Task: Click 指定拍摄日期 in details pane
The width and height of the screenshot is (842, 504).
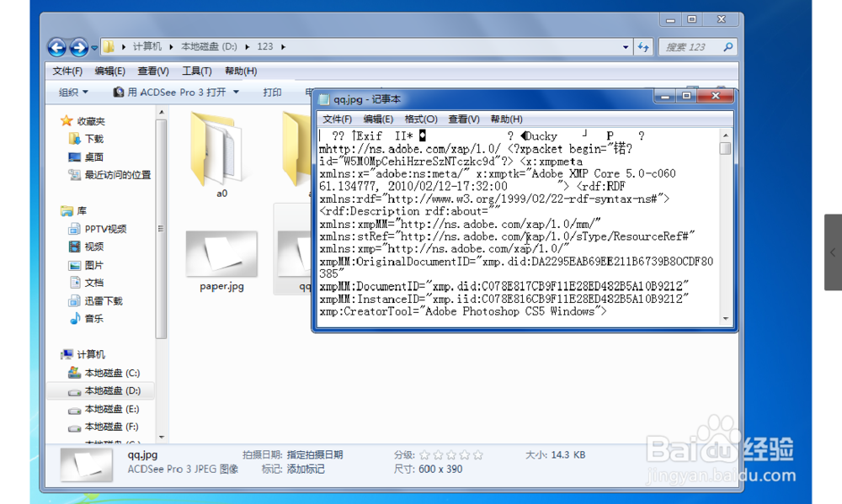Action: click(x=315, y=455)
